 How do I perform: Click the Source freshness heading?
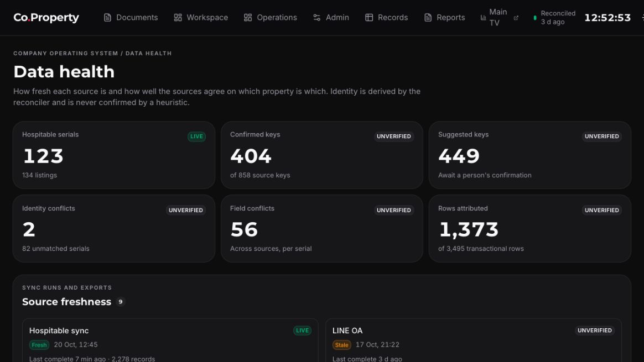pyautogui.click(x=66, y=302)
